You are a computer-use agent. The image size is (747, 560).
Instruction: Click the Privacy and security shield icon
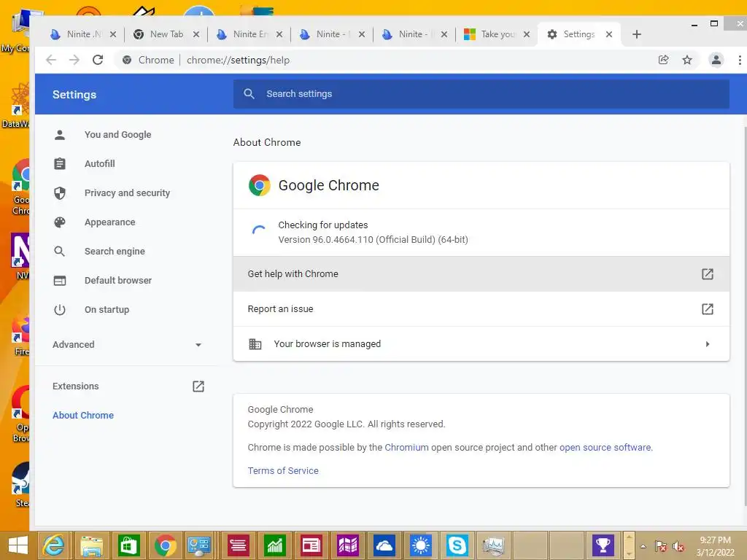point(60,192)
